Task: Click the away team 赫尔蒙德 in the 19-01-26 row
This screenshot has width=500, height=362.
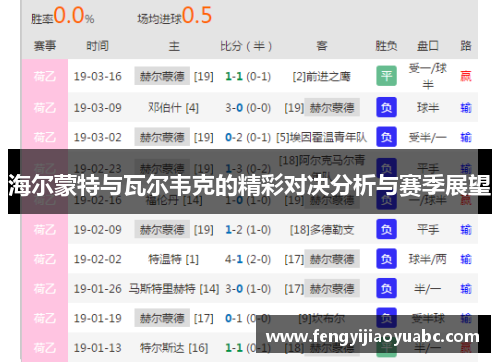Action: pyautogui.click(x=332, y=288)
